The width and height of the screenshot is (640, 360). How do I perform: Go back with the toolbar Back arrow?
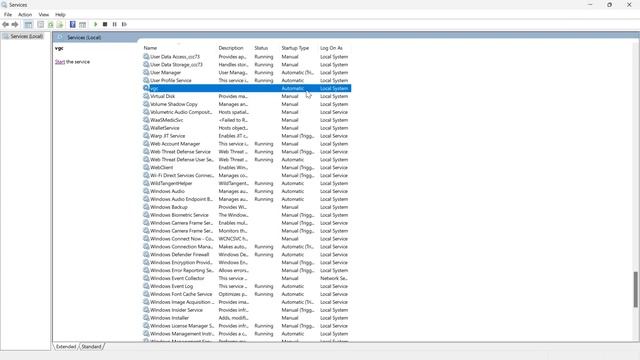[x=5, y=24]
